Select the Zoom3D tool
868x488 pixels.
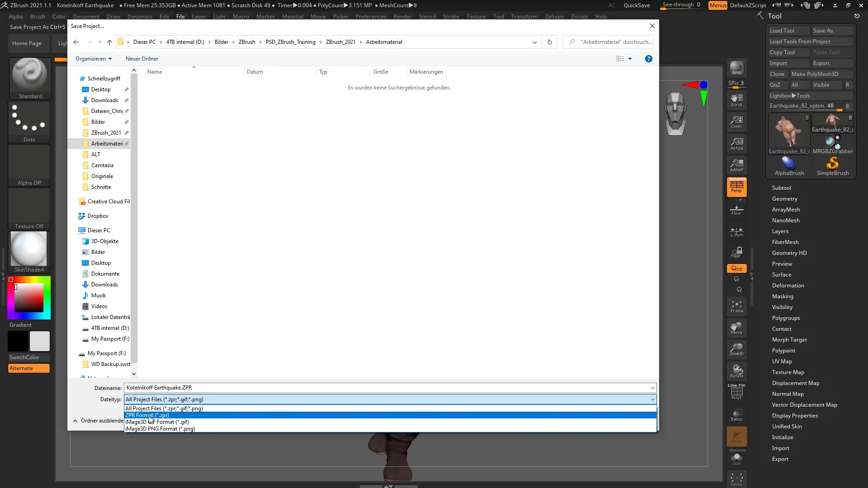[736, 350]
